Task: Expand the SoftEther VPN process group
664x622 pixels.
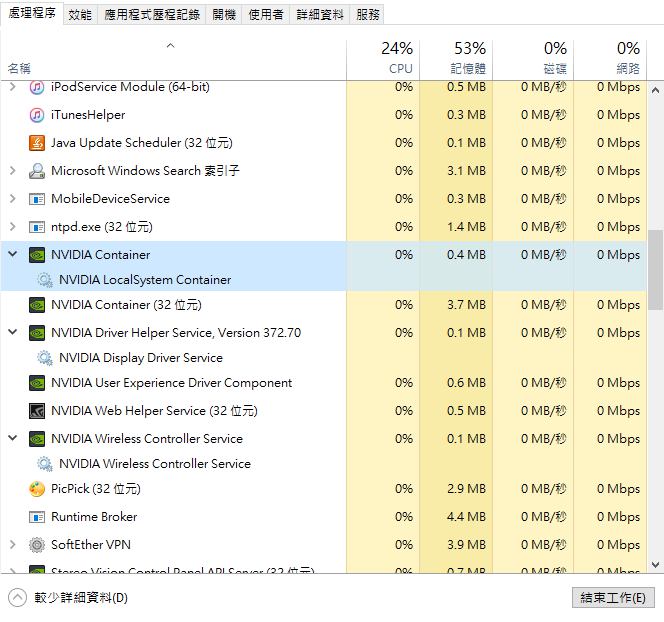Action: click(12, 545)
